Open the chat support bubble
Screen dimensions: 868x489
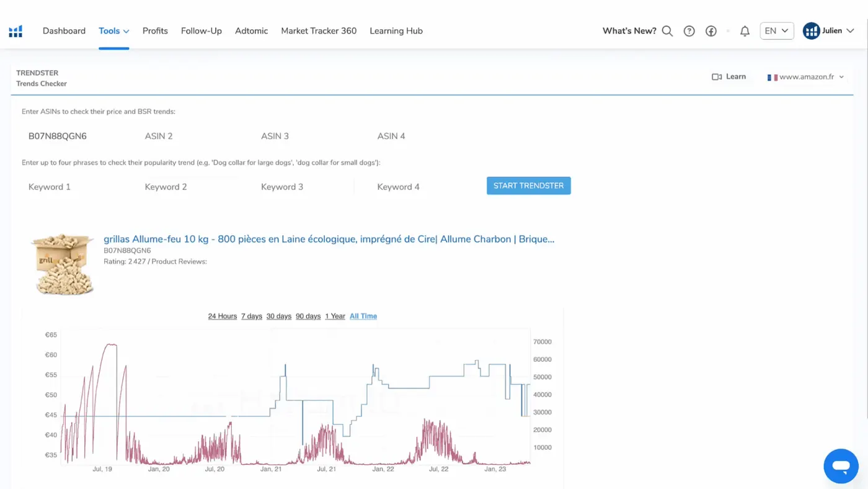click(841, 466)
